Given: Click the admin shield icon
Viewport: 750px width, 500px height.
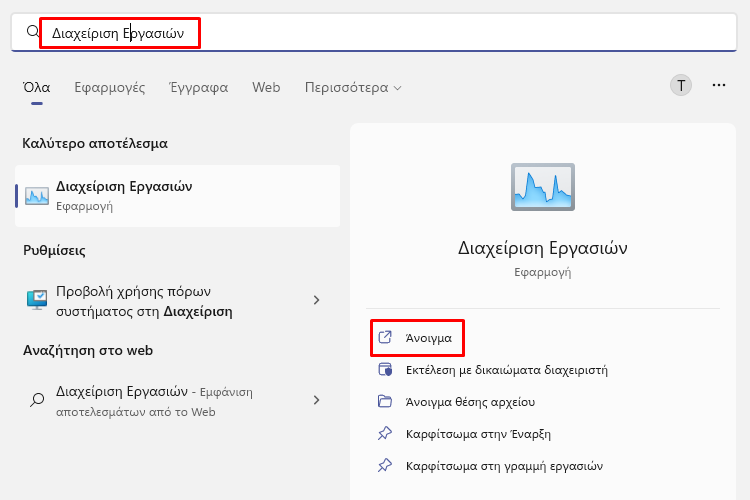Looking at the screenshot, I should click(x=385, y=369).
